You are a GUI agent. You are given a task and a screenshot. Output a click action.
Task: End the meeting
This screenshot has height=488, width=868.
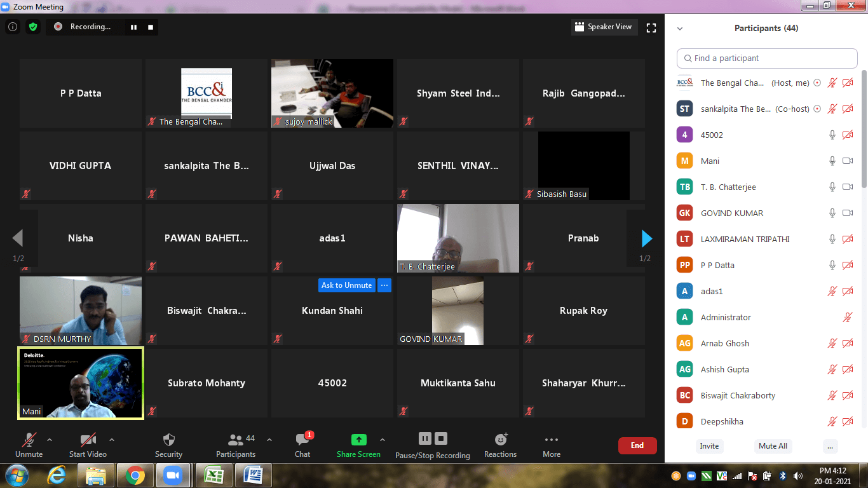(637, 445)
